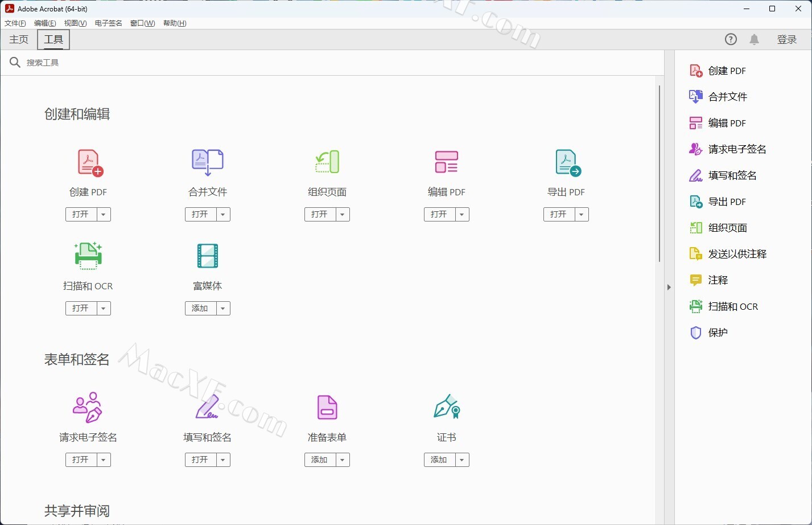The height and width of the screenshot is (525, 812).
Task: Select 填写和签名 in the right sidebar
Action: [723, 175]
